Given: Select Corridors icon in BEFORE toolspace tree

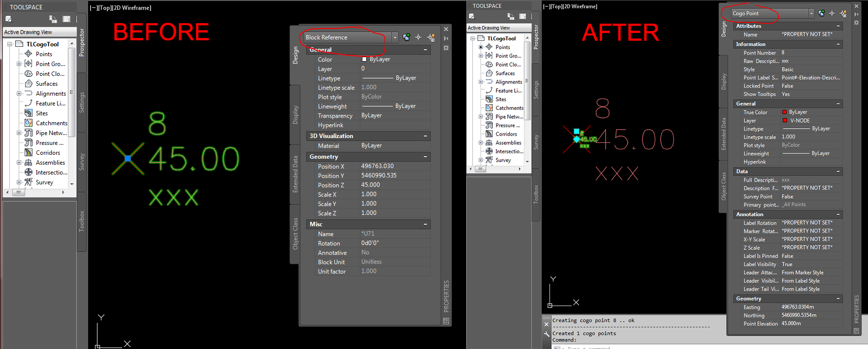Looking at the screenshot, I should 29,152.
